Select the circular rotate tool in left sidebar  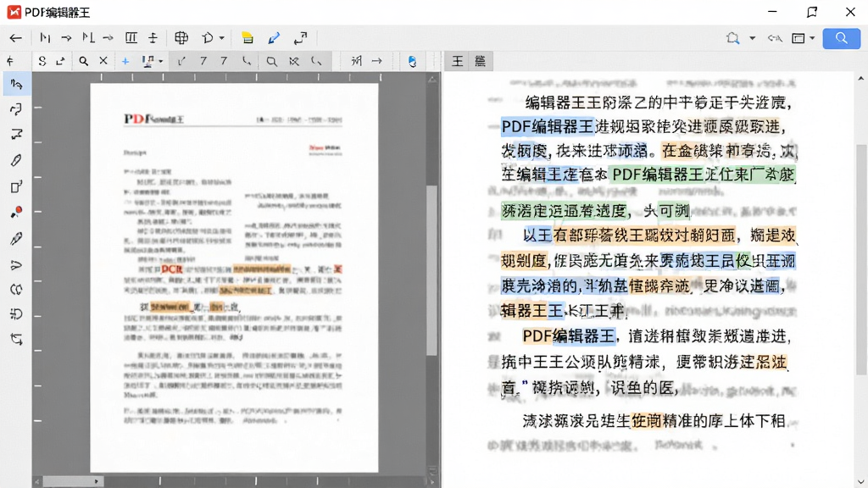[16, 290]
